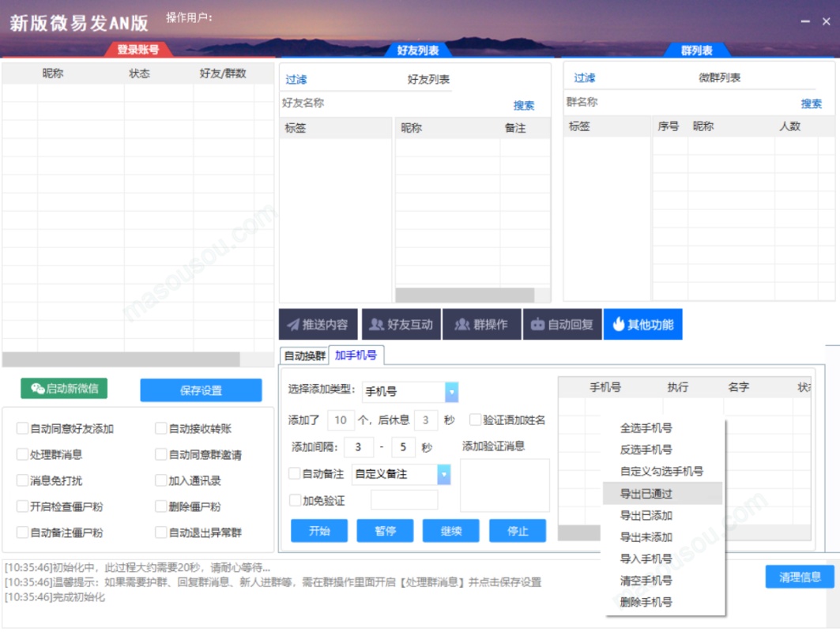Click the 开始 button
The height and width of the screenshot is (632, 840).
click(x=319, y=531)
